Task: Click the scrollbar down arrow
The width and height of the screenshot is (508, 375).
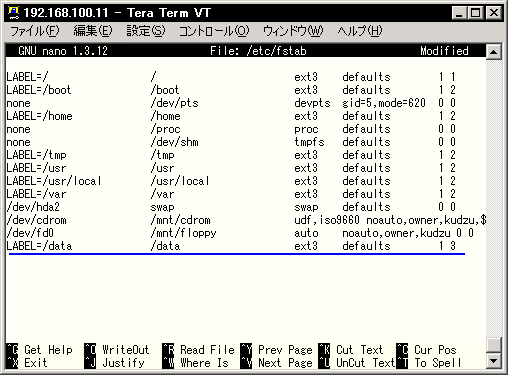Action: click(493, 360)
